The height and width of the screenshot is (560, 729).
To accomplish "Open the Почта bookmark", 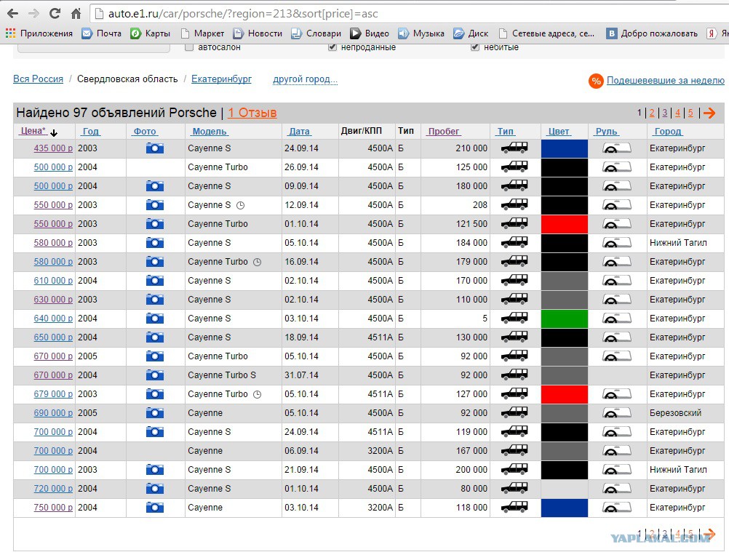I will click(x=101, y=33).
